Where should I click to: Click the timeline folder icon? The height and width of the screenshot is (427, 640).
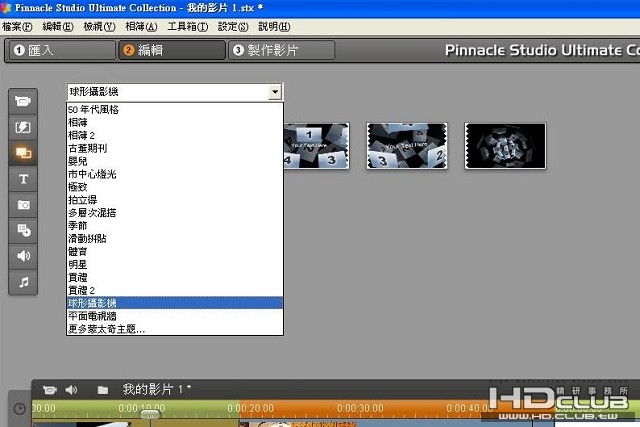[102, 390]
